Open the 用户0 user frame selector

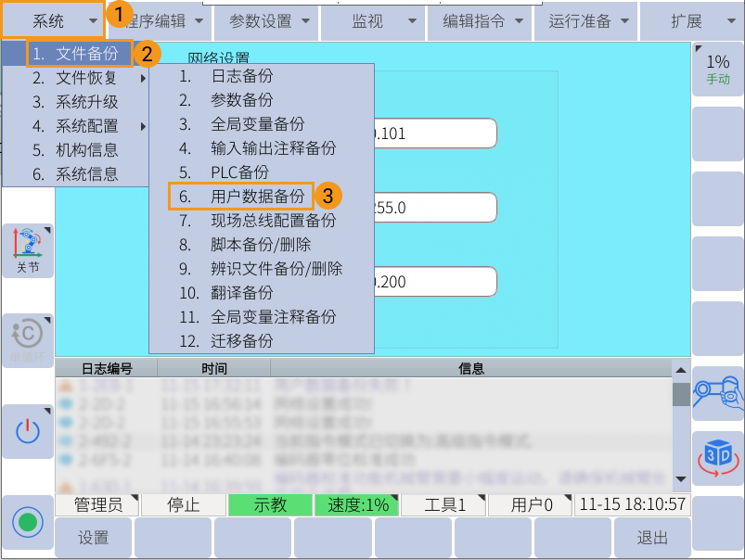[x=531, y=504]
